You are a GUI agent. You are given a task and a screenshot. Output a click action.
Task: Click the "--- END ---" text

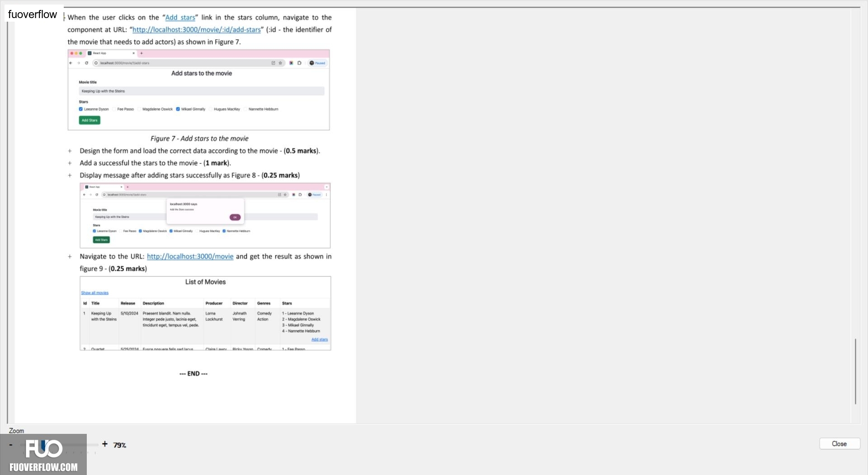193,374
